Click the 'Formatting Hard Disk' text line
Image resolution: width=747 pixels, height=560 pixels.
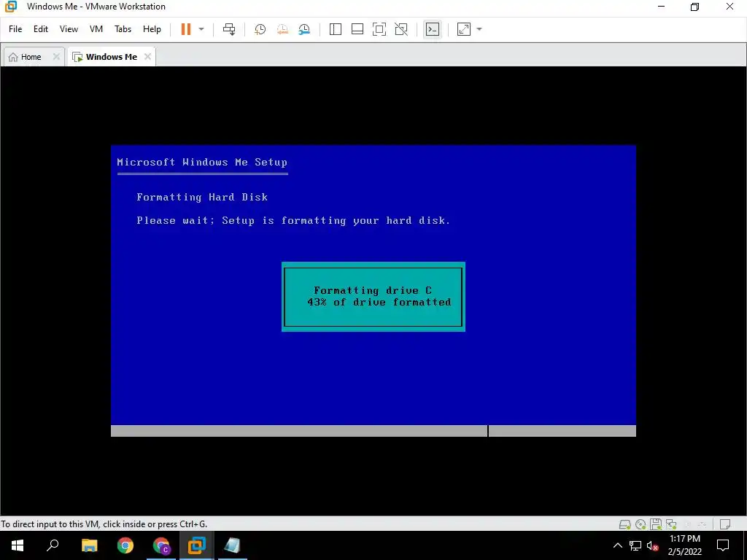click(x=202, y=197)
